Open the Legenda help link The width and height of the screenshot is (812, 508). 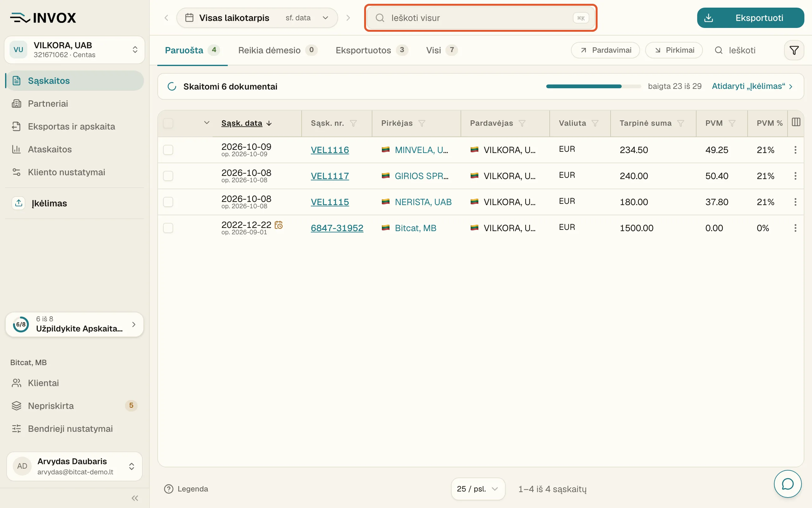click(x=186, y=489)
